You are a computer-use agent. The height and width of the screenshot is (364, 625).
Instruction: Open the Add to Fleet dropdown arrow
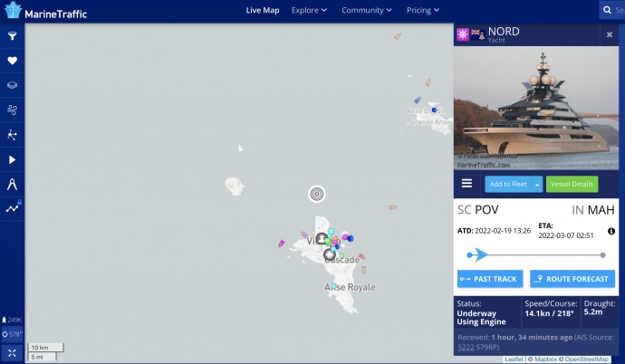pos(538,184)
